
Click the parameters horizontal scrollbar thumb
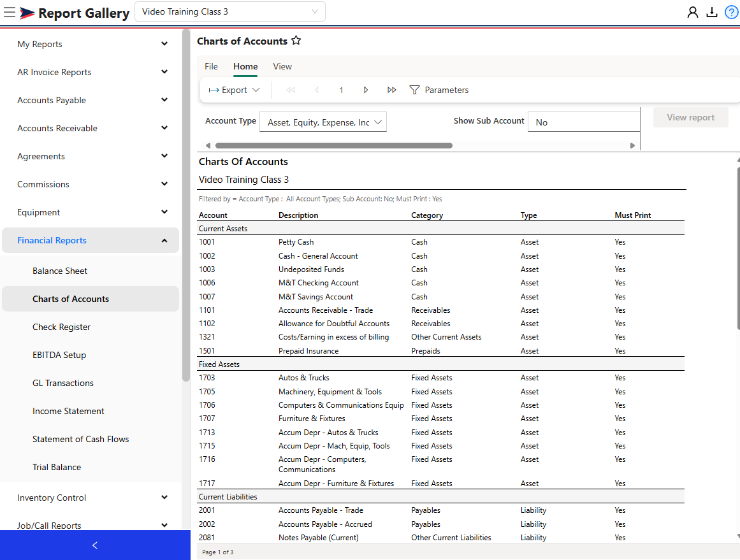[x=333, y=146]
